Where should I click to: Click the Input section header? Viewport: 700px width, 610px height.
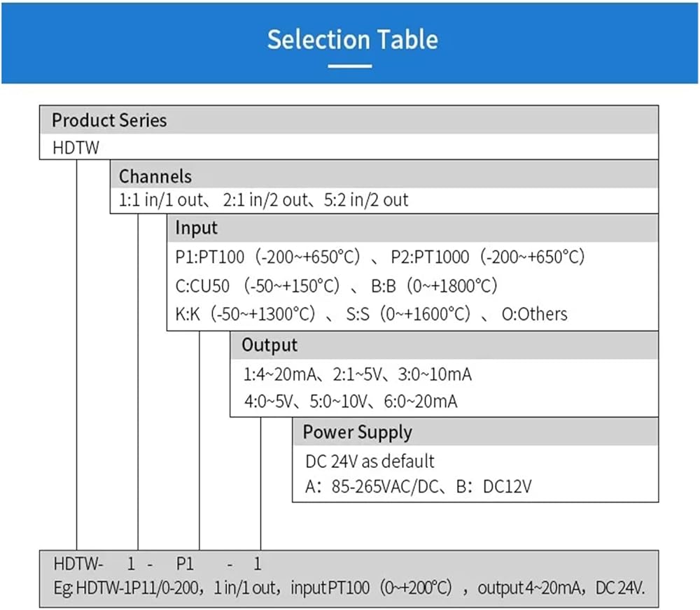tap(196, 228)
